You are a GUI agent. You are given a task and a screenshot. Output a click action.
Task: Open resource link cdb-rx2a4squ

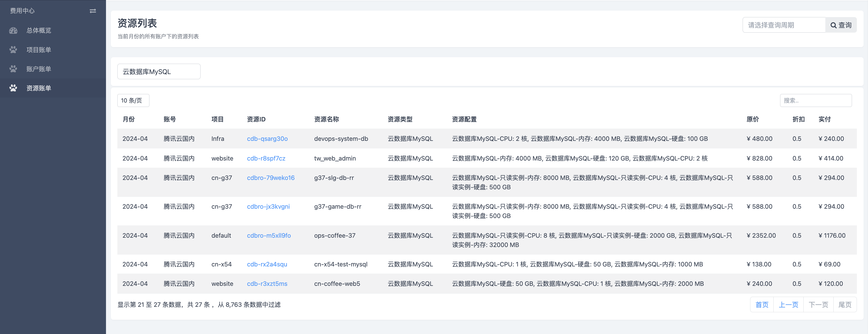(x=267, y=264)
